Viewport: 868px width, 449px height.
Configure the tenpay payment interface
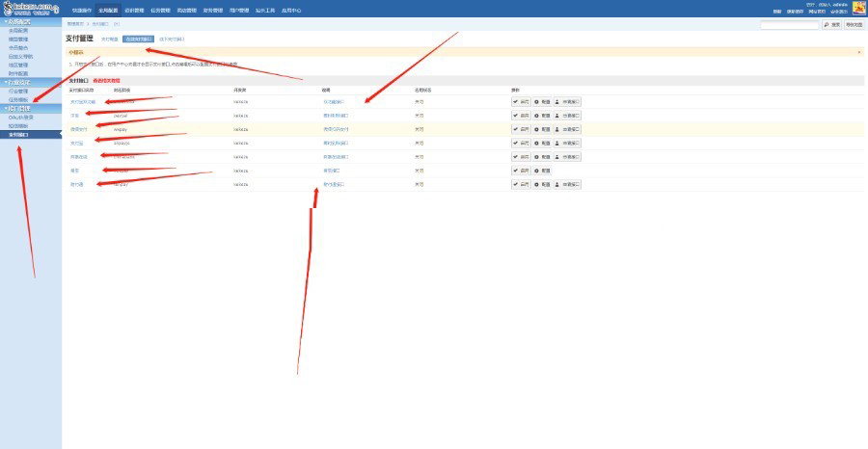542,184
